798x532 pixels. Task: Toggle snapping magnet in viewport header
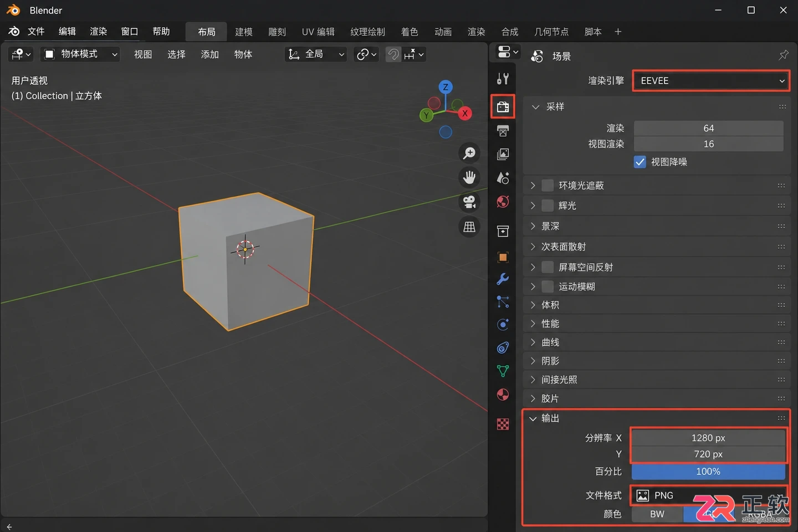pos(393,54)
